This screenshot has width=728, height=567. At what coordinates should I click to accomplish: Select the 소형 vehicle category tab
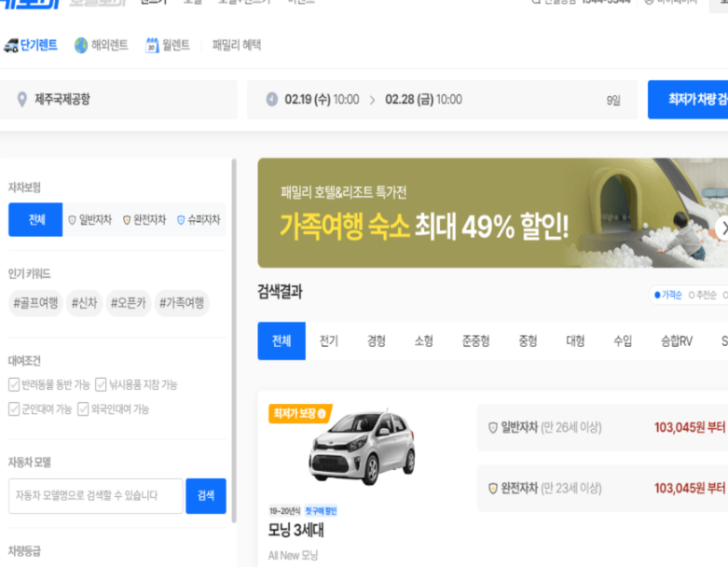[424, 341]
